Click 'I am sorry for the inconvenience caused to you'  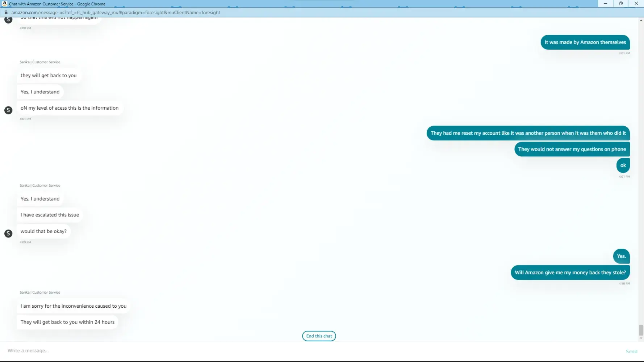74,306
